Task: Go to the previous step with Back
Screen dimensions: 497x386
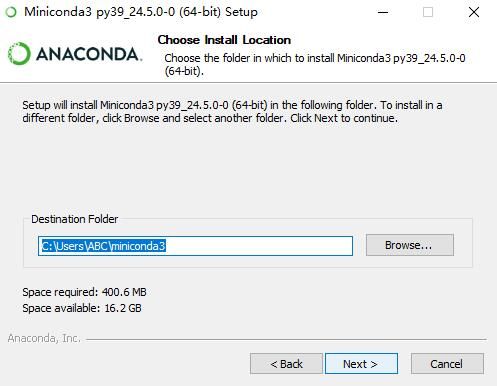Action: click(286, 364)
